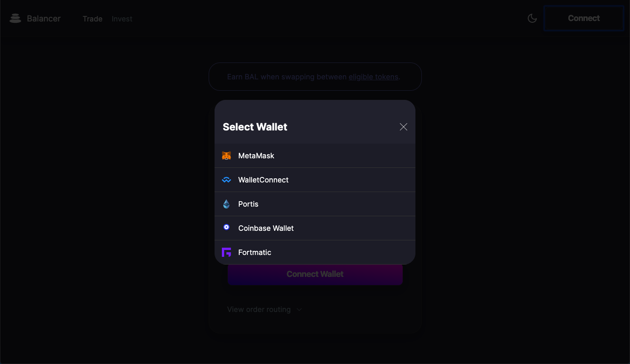The image size is (630, 364).
Task: Expand the View order routing chevron
Action: click(299, 309)
